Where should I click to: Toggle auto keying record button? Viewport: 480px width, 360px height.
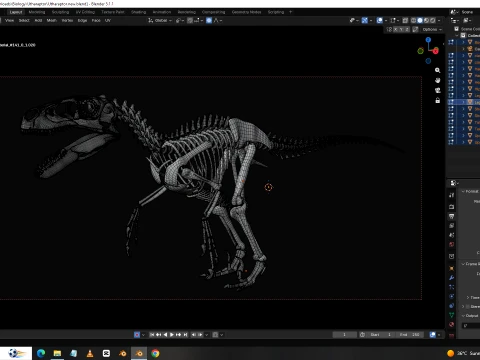pyautogui.click(x=137, y=335)
